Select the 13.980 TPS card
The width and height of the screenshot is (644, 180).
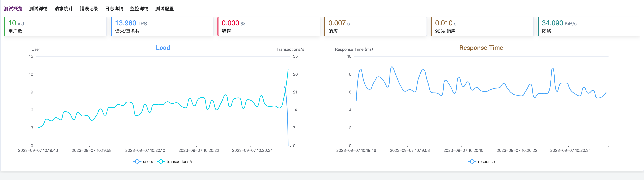(x=162, y=27)
